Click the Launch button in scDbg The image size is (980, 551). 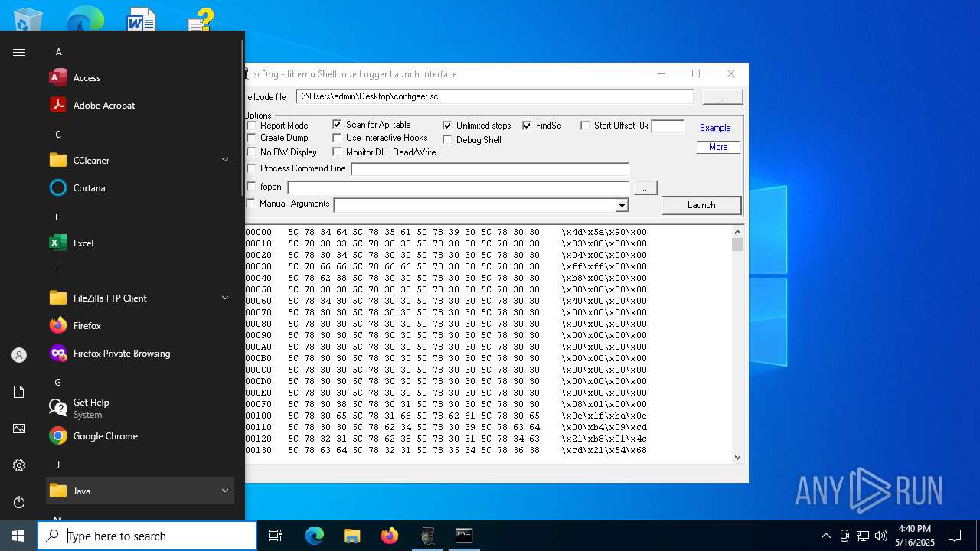click(x=701, y=205)
